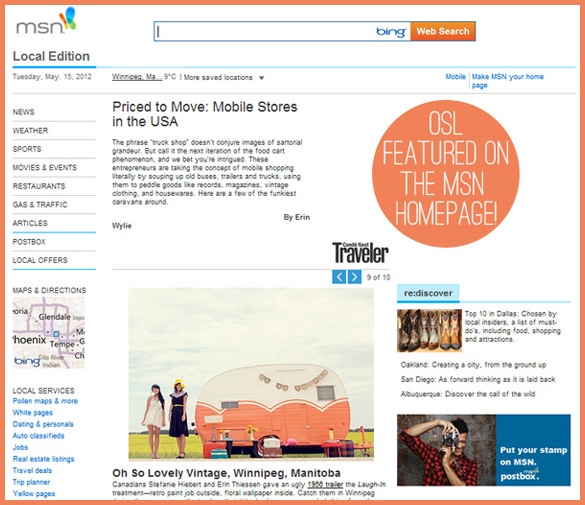Open Pollen maps & more link
The height and width of the screenshot is (505, 585).
pyautogui.click(x=45, y=401)
